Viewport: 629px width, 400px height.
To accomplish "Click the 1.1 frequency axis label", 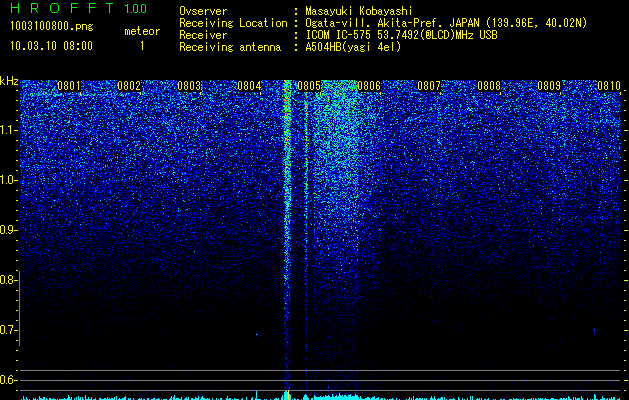I will 8,130.
